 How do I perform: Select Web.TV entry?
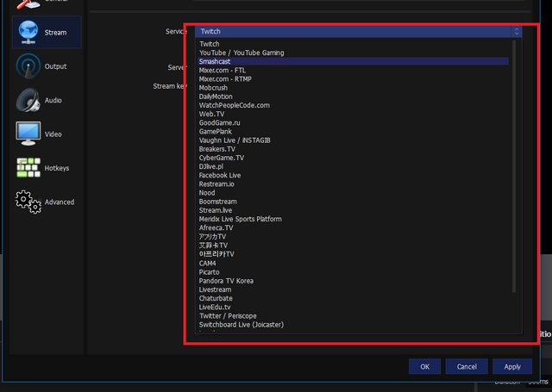tap(353, 114)
